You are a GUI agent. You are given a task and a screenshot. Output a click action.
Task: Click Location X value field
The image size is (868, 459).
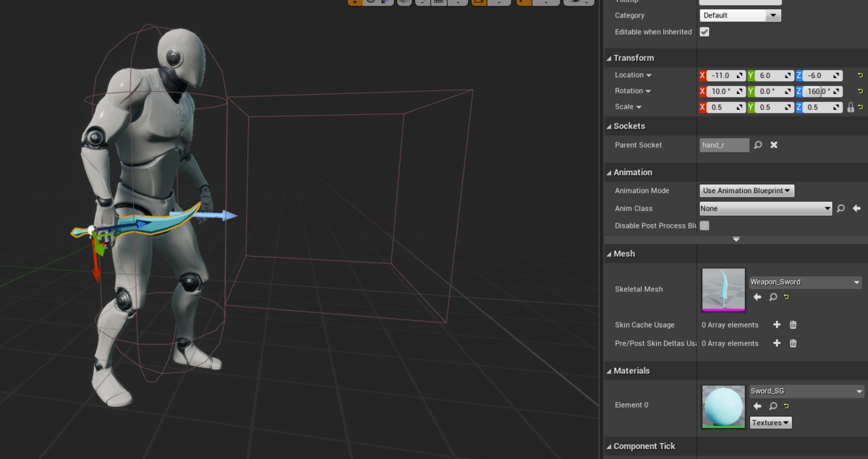(726, 75)
